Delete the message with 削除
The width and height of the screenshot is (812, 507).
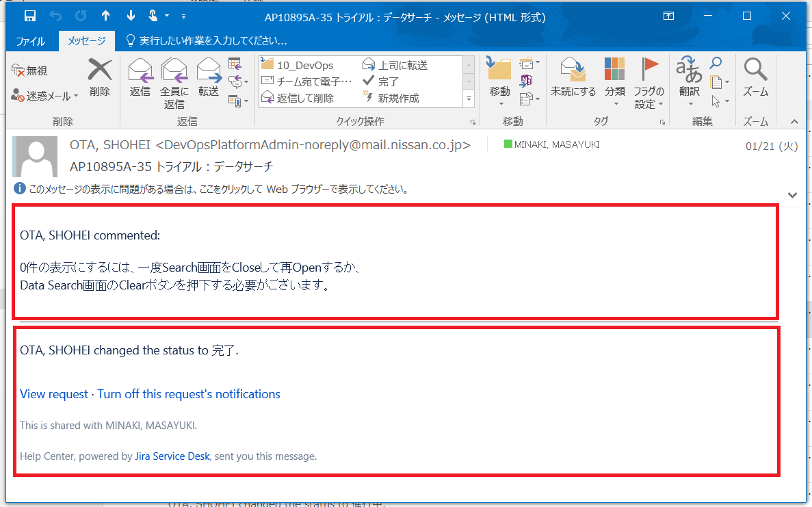pyautogui.click(x=99, y=78)
